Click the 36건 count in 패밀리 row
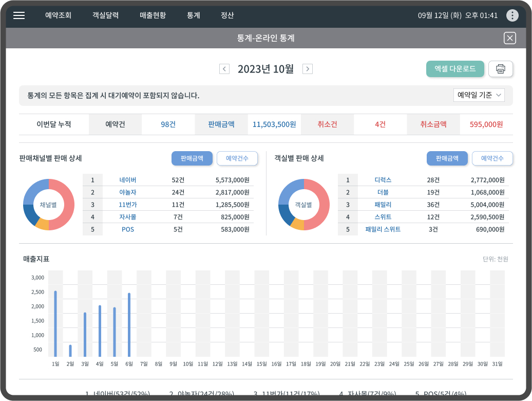 (x=433, y=205)
